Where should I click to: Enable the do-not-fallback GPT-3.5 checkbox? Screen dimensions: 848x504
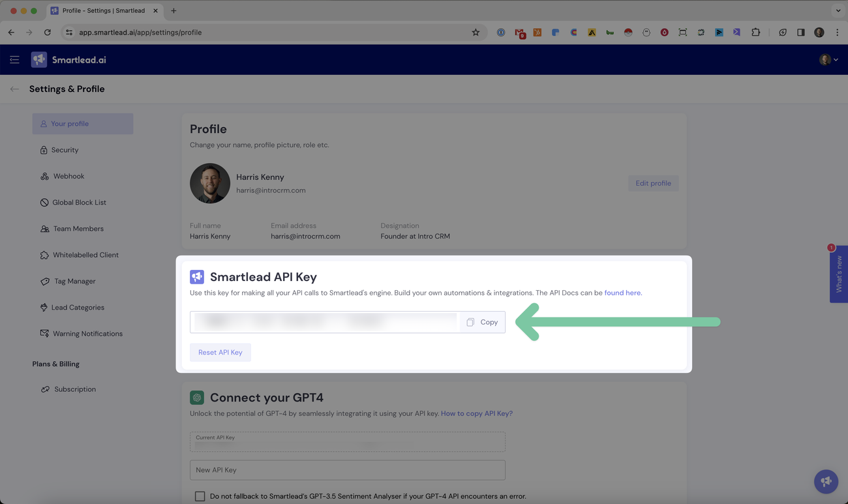point(200,496)
